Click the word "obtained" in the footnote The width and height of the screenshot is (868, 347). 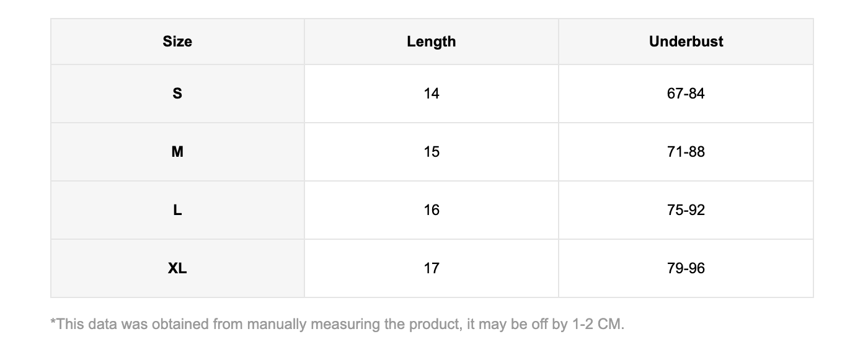tap(179, 324)
